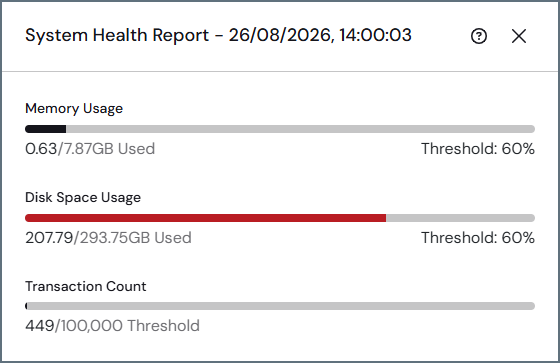The height and width of the screenshot is (363, 560).
Task: Click the report timestamp 14:00:03
Action: [x=375, y=35]
